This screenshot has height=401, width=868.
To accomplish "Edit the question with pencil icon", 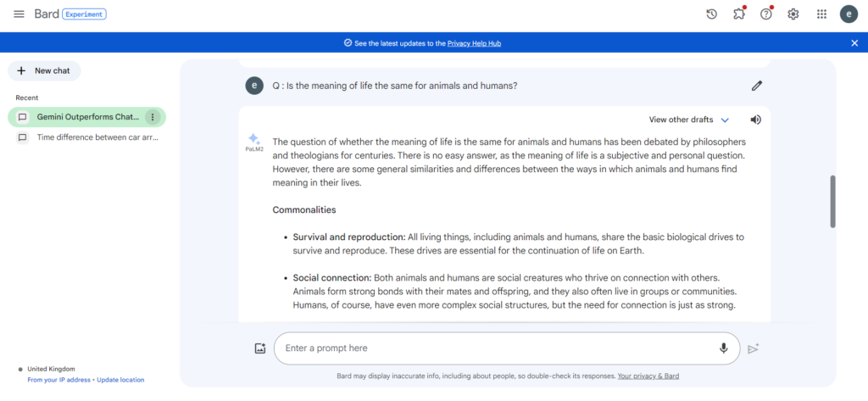I will (x=757, y=86).
